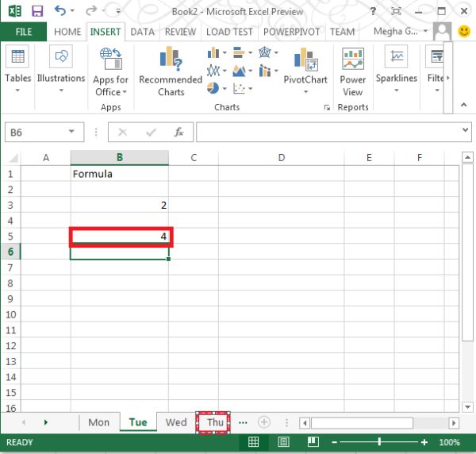This screenshot has width=476, height=454.
Task: Switch to Normal view in status bar
Action: (x=253, y=442)
